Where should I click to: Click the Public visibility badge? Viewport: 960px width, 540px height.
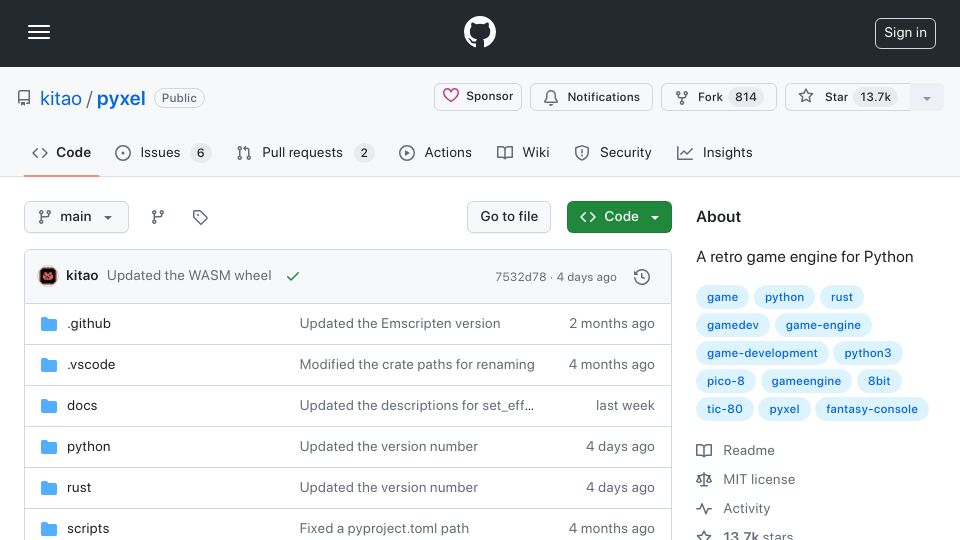[179, 98]
